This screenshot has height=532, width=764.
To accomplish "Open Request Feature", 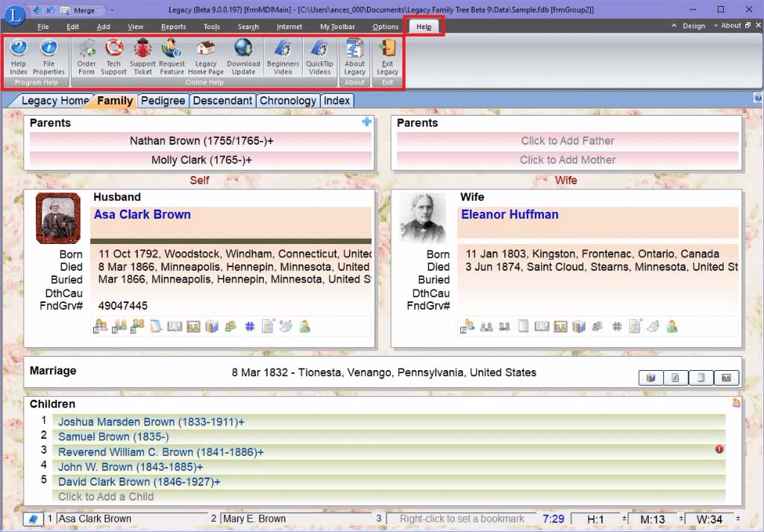I will (172, 57).
